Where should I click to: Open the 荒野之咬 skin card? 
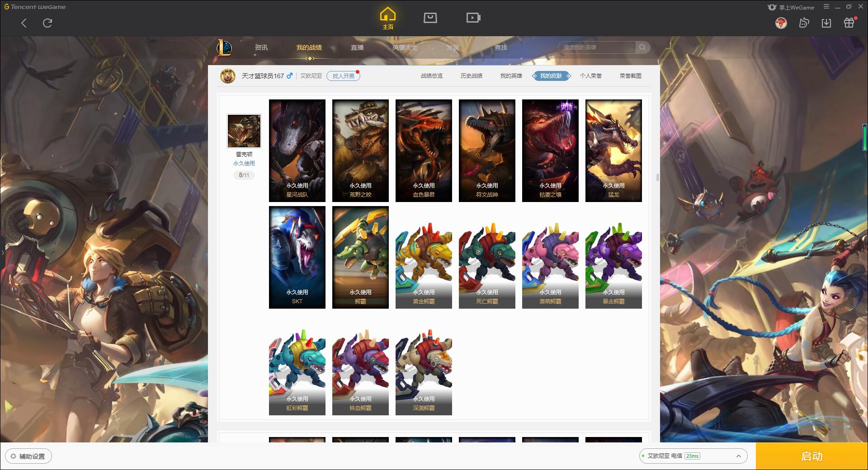pyautogui.click(x=360, y=150)
